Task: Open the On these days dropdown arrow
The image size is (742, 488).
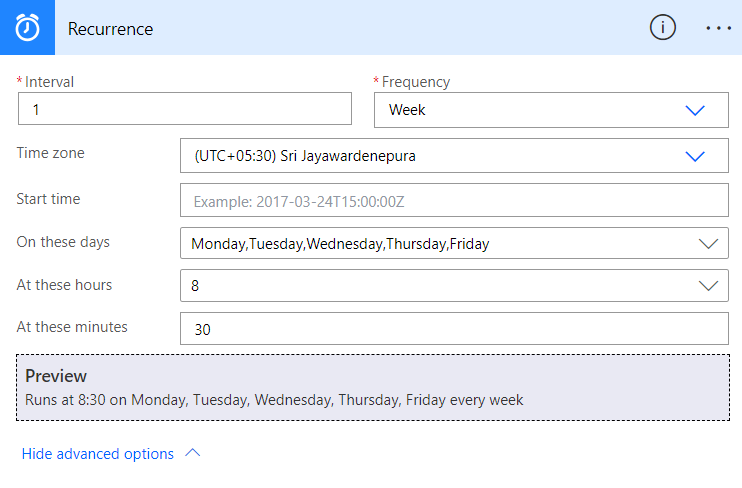Action: [708, 243]
